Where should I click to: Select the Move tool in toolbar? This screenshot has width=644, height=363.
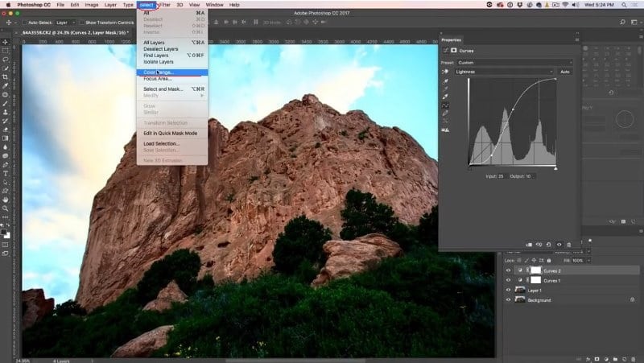coord(6,42)
